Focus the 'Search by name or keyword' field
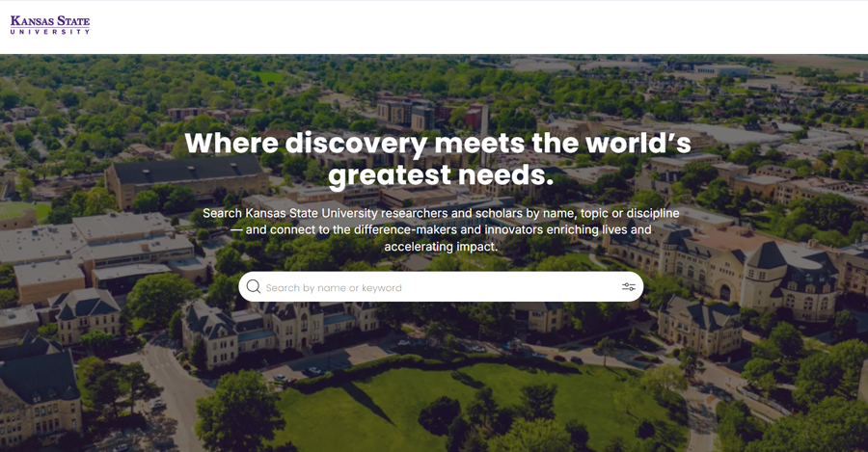The image size is (868, 452). [441, 286]
